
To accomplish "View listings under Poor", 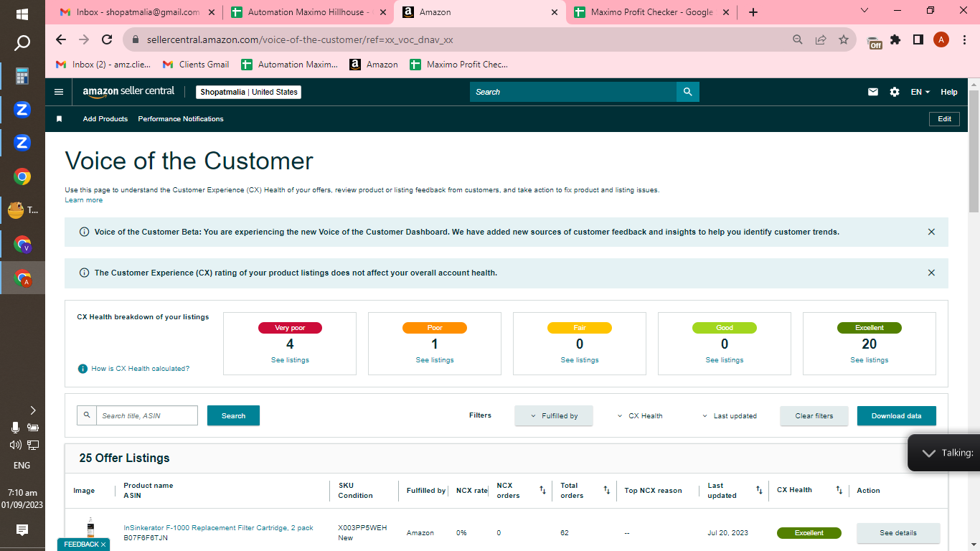I will 435,360.
